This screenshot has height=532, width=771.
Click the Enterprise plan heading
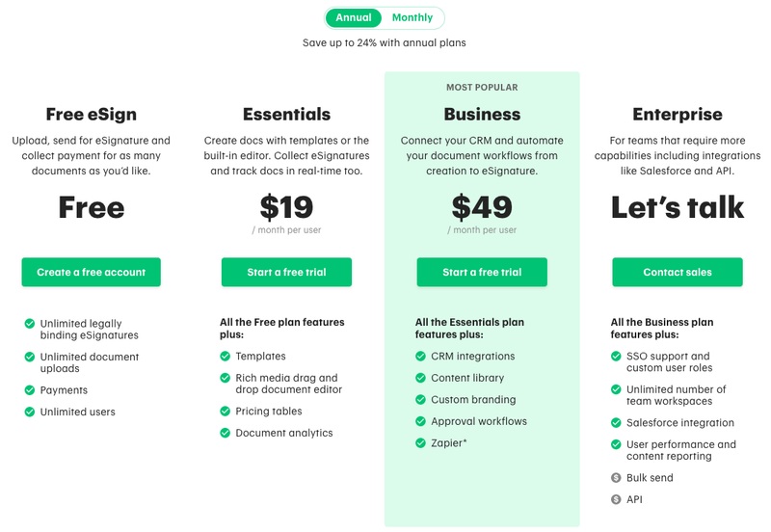click(x=678, y=114)
